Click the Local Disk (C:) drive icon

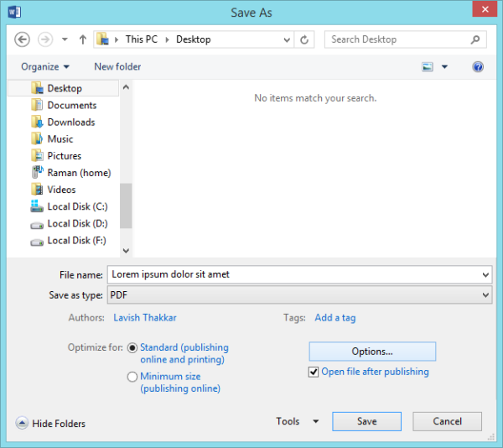pyautogui.click(x=37, y=206)
